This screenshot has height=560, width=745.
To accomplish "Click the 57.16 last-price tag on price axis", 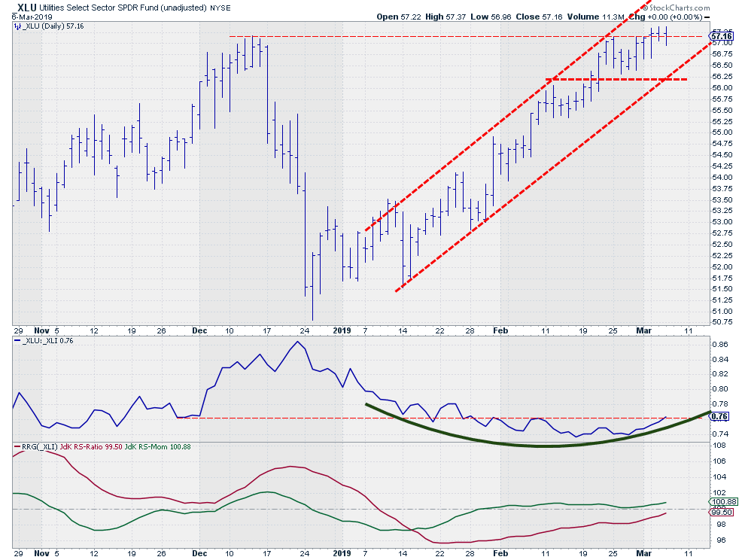I will click(721, 36).
